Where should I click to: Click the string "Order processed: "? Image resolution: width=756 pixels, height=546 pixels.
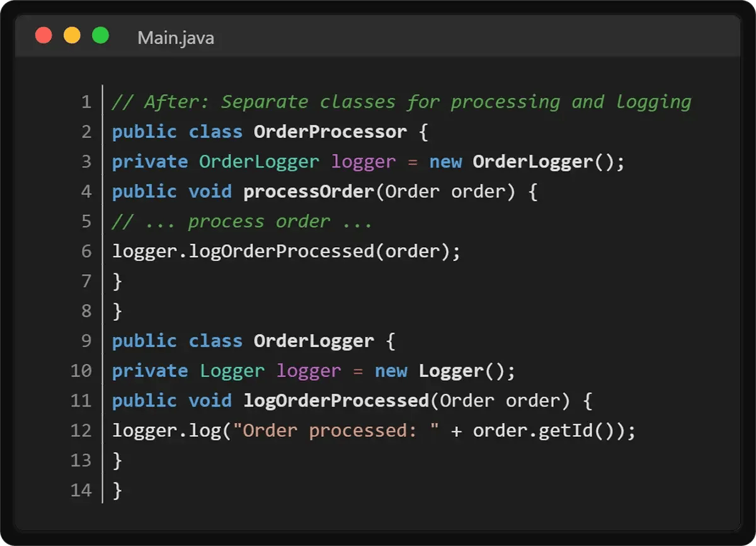[336, 431]
